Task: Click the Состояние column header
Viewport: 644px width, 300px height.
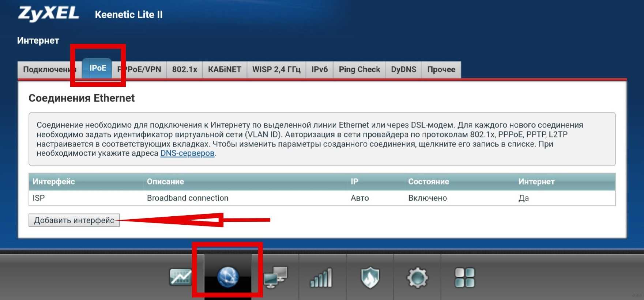Action: [x=429, y=182]
